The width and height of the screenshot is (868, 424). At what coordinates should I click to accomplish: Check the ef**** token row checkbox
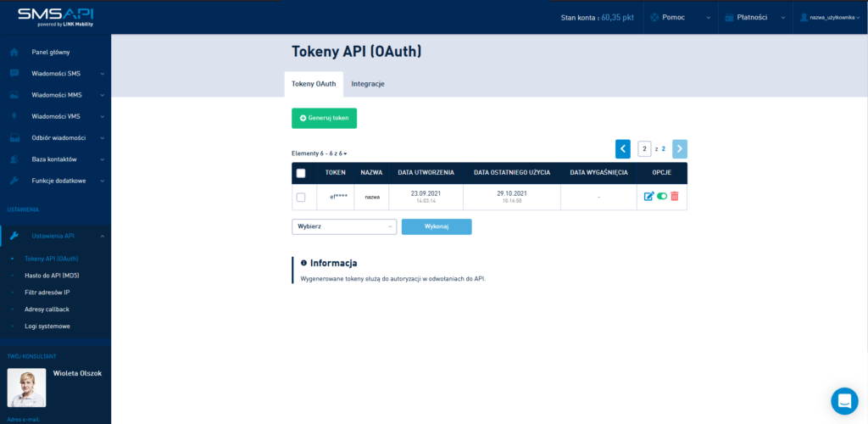point(301,197)
